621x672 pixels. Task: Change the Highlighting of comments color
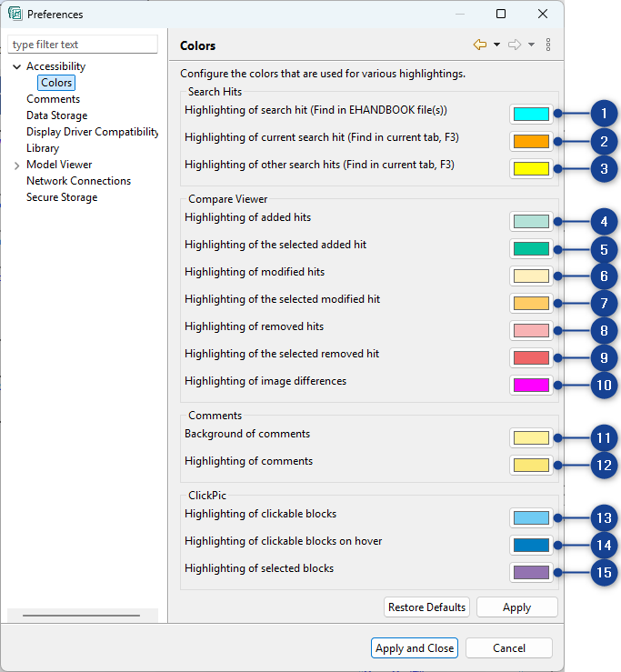tap(531, 465)
